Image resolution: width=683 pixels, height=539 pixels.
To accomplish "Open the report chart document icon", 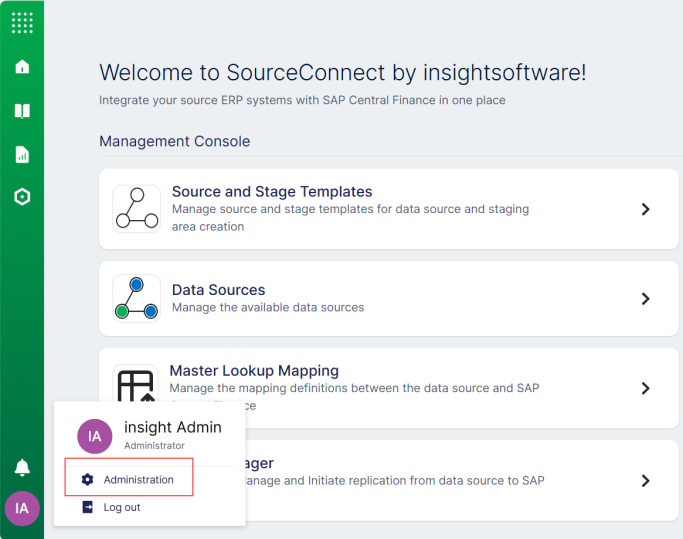I will [22, 155].
